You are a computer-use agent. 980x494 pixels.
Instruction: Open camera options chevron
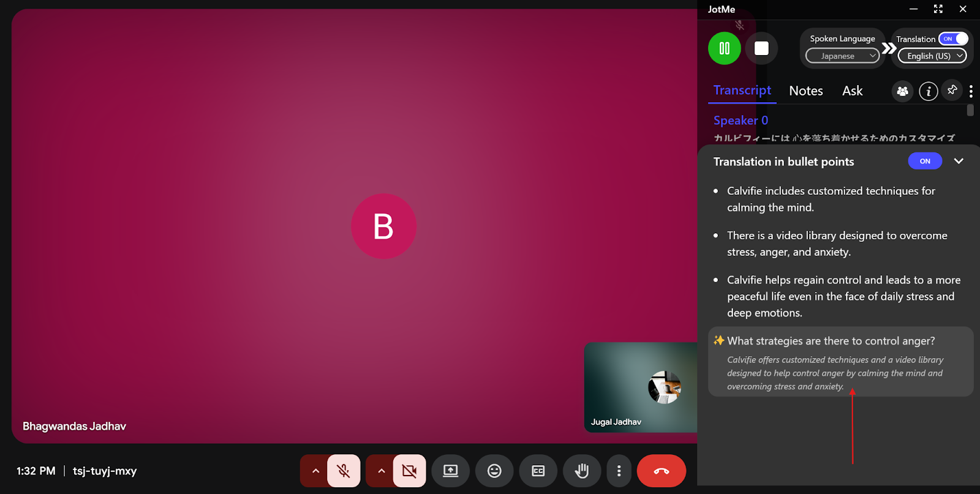[381, 471]
